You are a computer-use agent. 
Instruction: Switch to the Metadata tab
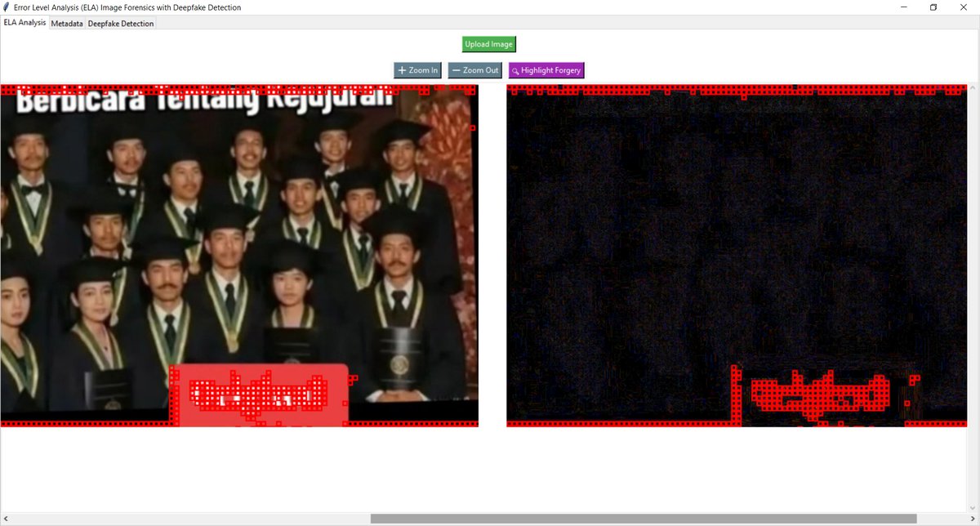[x=66, y=23]
